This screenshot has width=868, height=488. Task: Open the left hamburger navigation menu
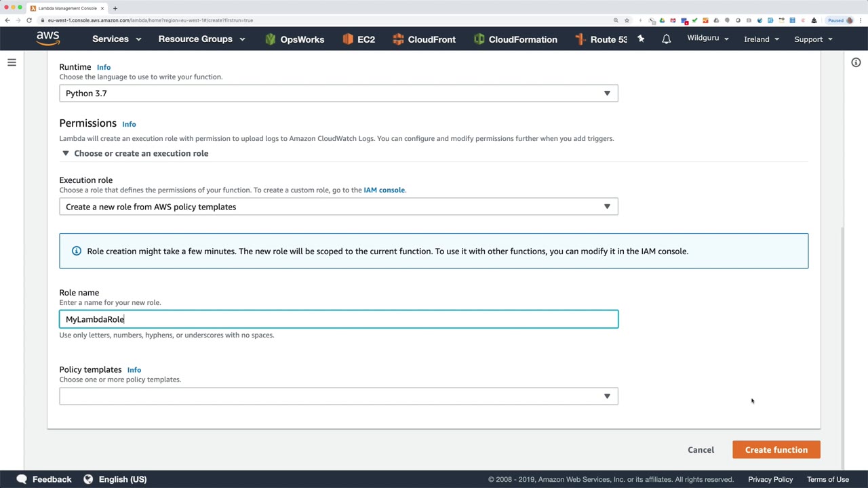(12, 62)
